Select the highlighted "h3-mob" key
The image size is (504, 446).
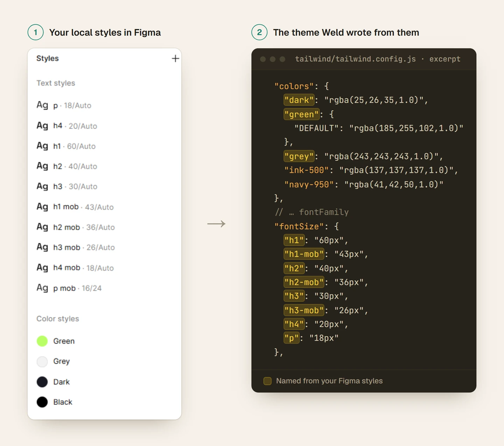click(x=304, y=310)
